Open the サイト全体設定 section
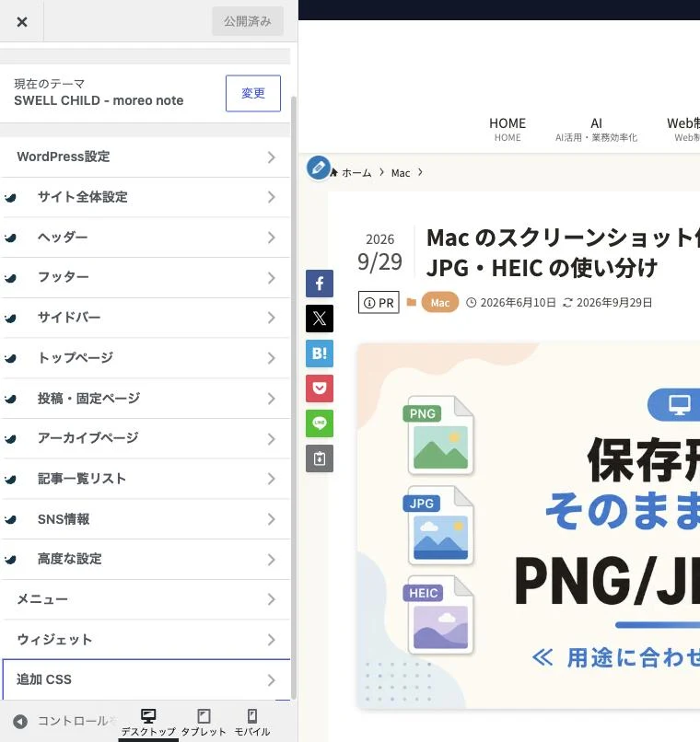 pos(146,197)
